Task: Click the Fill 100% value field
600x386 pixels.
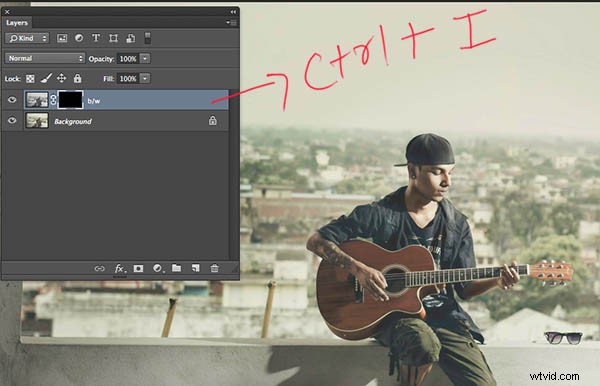Action: pyautogui.click(x=128, y=78)
